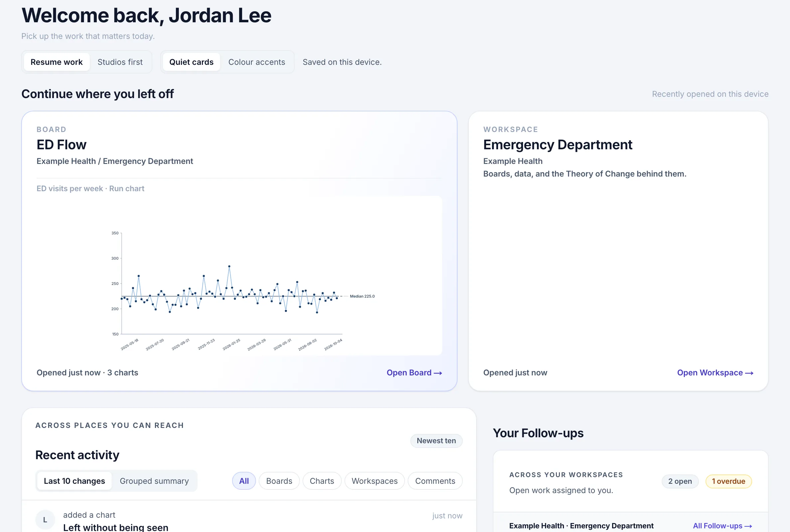Click 'Opened just now · 3 charts' text
Viewport: 790px width, 532px height.
(x=87, y=372)
